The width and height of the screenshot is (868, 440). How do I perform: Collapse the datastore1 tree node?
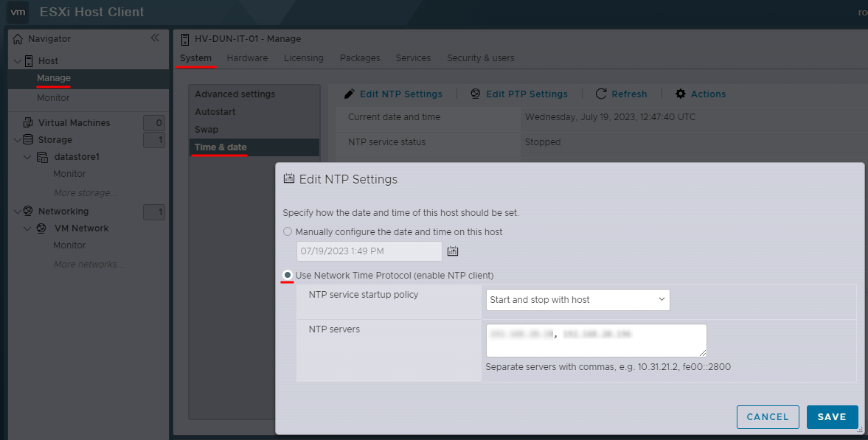[27, 157]
